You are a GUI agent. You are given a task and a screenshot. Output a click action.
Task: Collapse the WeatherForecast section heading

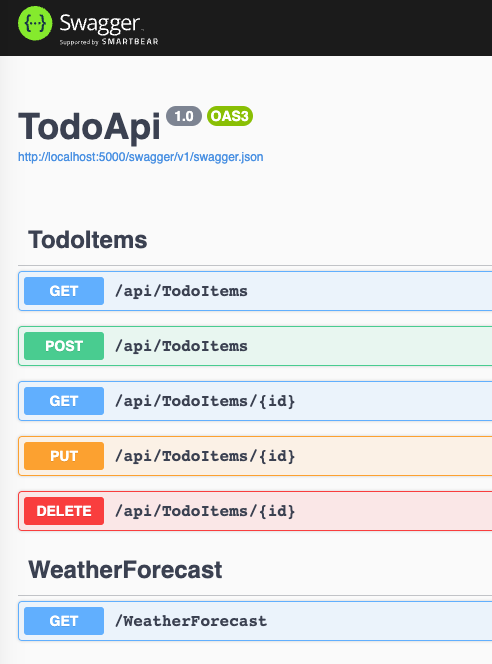(125, 570)
